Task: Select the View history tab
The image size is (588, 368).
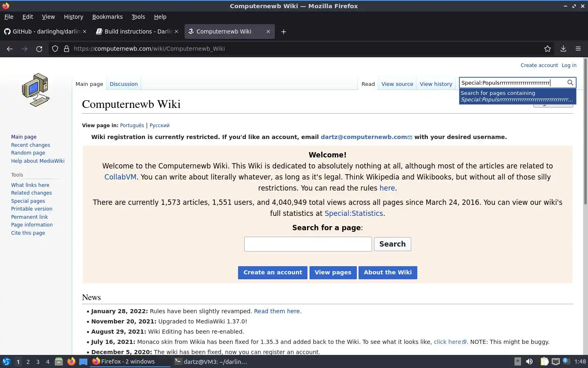Action: [x=436, y=84]
